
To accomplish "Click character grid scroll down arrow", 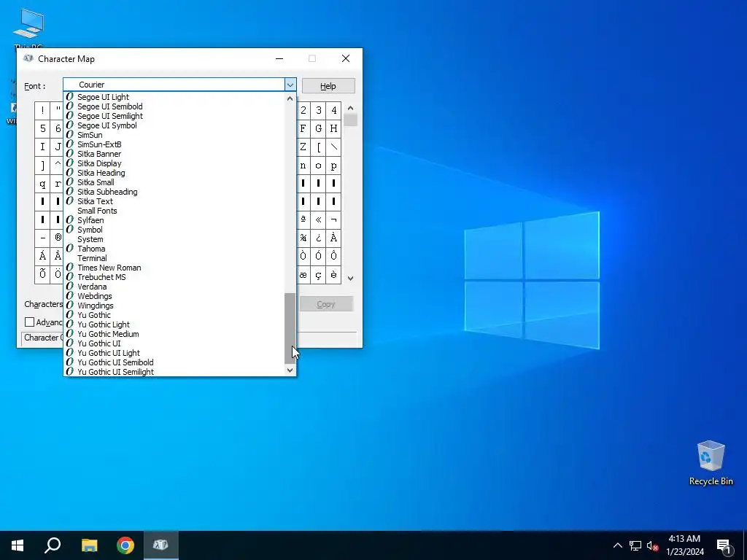I will coord(351,278).
